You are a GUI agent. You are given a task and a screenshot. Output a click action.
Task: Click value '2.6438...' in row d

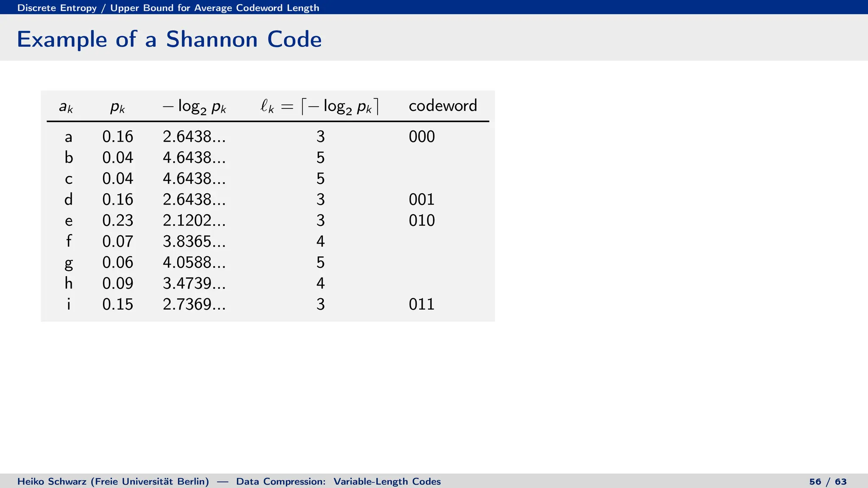(195, 199)
